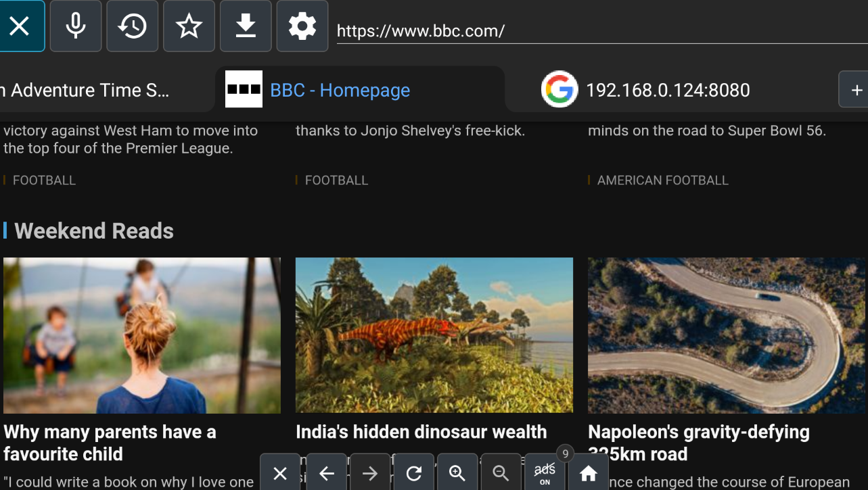The height and width of the screenshot is (490, 868).
Task: Activate the voice search microphone
Action: pos(75,26)
